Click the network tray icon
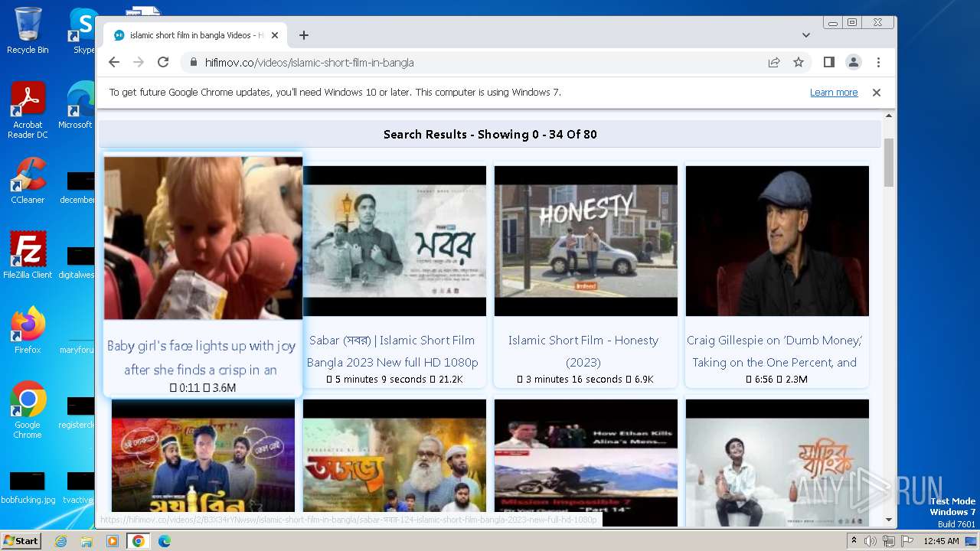Image resolution: width=980 pixels, height=551 pixels. point(889,541)
